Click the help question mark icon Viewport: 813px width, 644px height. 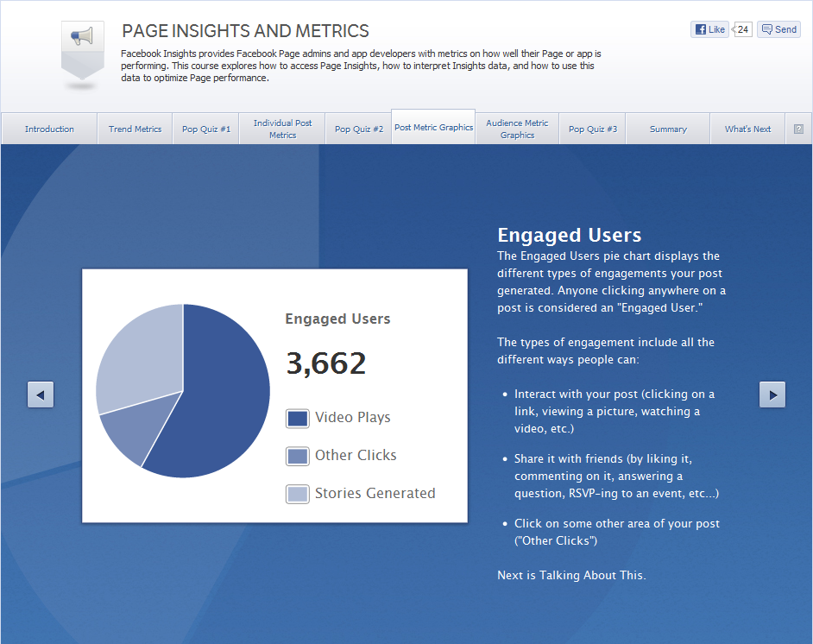click(798, 129)
